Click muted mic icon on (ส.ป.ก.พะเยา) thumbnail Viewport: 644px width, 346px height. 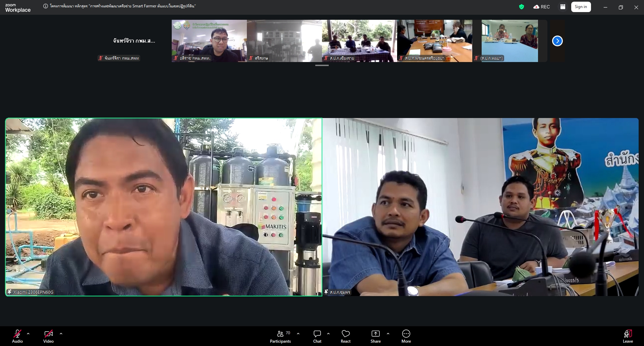click(x=476, y=58)
